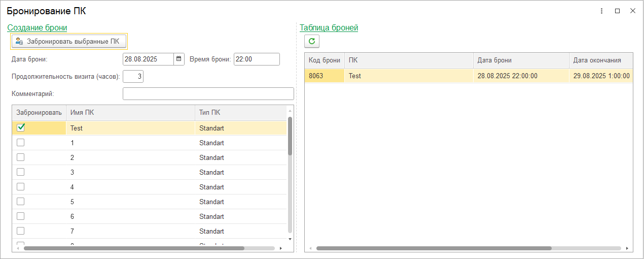644x259 pixels.
Task: Click the Комментарий text input field
Action: (x=208, y=93)
